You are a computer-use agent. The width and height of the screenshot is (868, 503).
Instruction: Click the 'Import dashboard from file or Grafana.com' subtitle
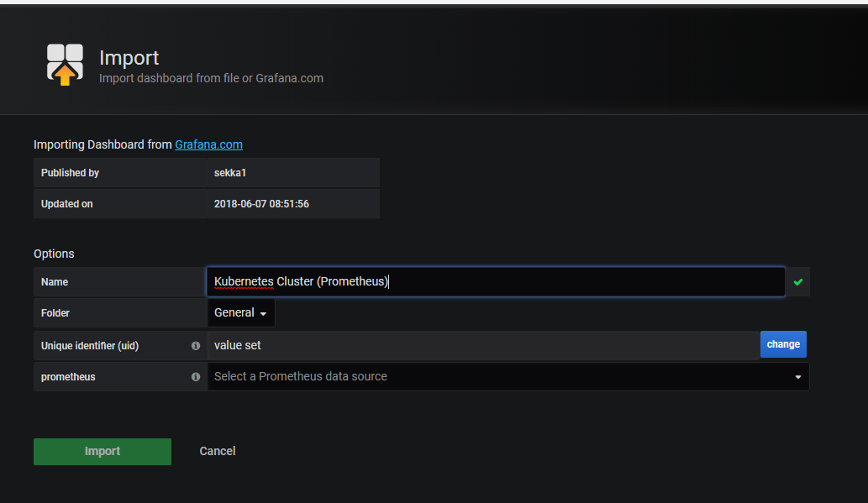[211, 78]
